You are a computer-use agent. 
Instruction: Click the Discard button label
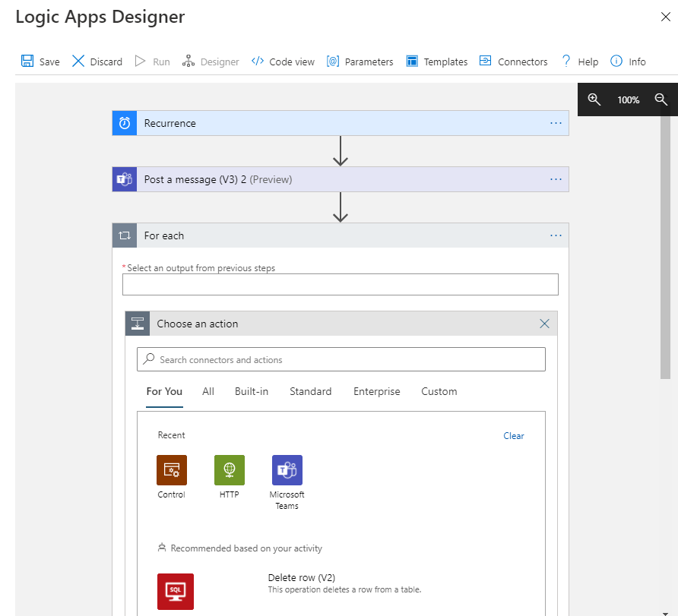click(x=106, y=62)
